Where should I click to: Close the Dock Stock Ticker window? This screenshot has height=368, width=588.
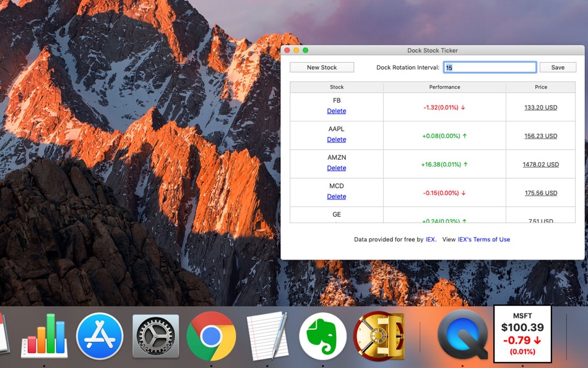pyautogui.click(x=287, y=50)
